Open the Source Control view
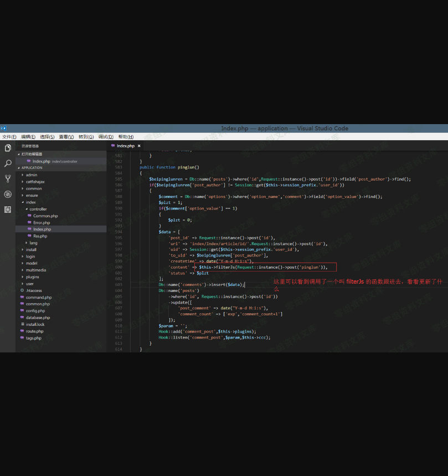The width and height of the screenshot is (448, 476). pyautogui.click(x=8, y=178)
